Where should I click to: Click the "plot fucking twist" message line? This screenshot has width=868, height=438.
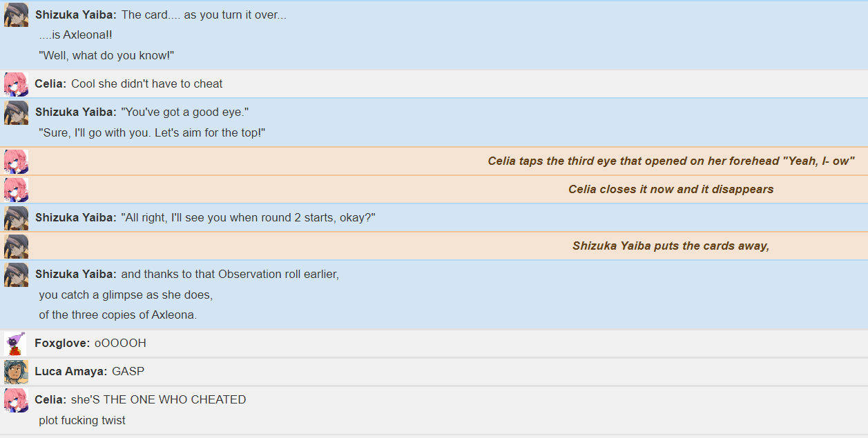click(82, 421)
